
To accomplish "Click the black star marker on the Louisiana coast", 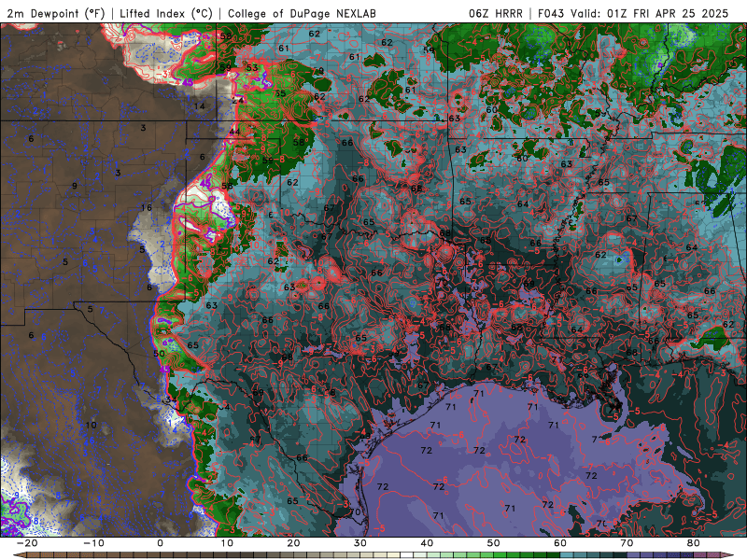I will (x=616, y=406).
